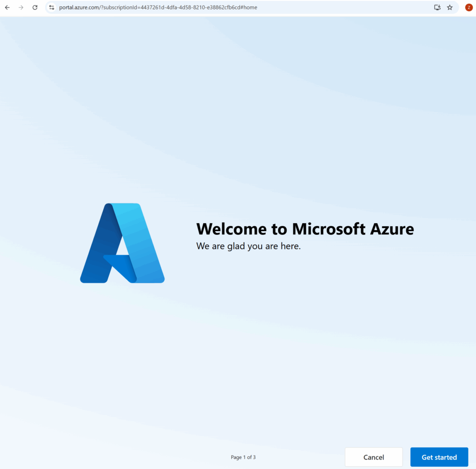Click the Get started button

439,457
